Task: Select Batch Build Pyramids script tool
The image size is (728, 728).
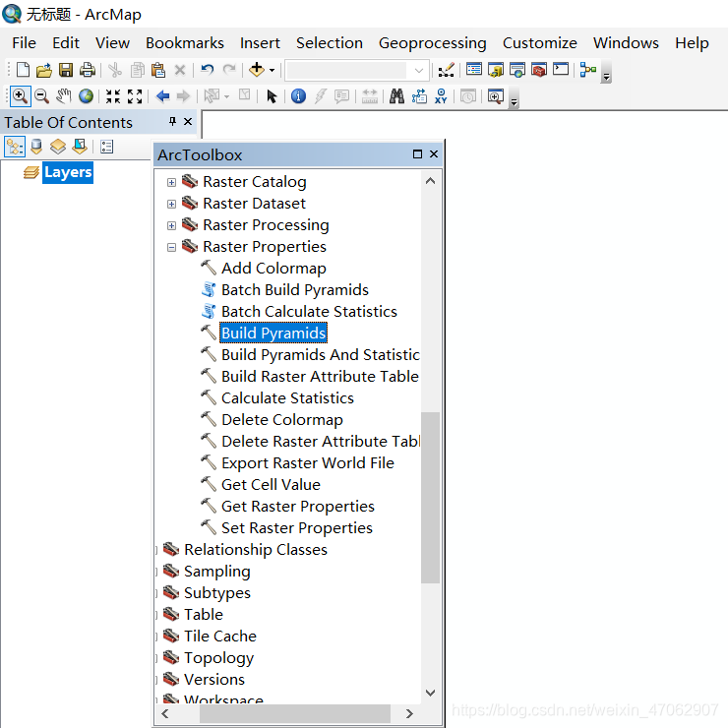Action: (x=295, y=289)
